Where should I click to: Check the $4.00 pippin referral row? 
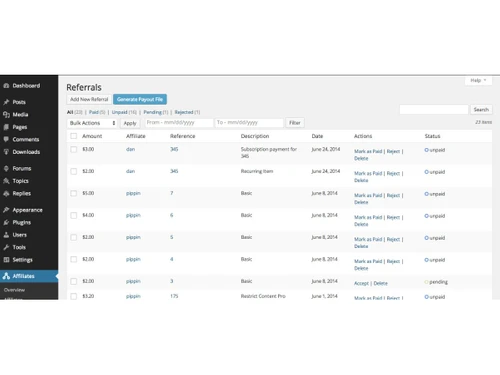pos(74,215)
